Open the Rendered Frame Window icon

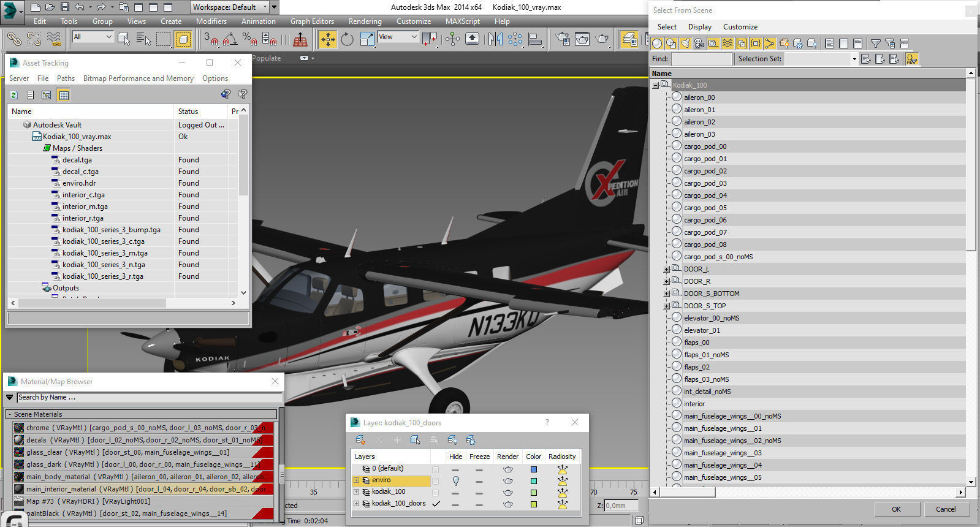[x=582, y=39]
